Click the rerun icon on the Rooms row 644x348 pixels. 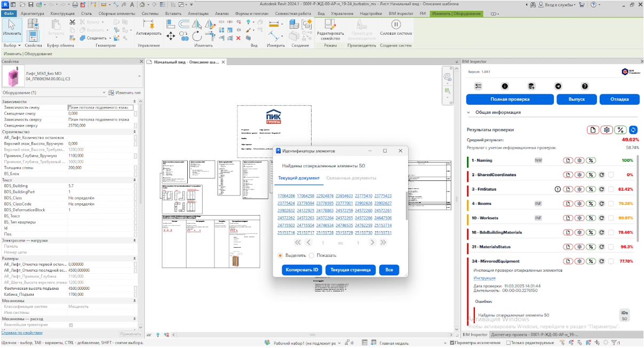[602, 203]
